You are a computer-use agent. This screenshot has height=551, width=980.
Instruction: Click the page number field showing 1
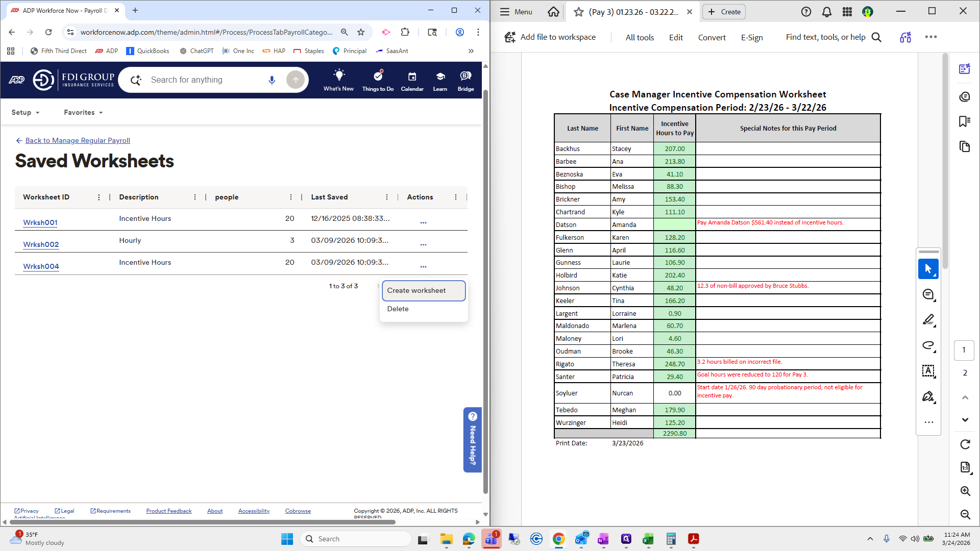click(x=964, y=350)
